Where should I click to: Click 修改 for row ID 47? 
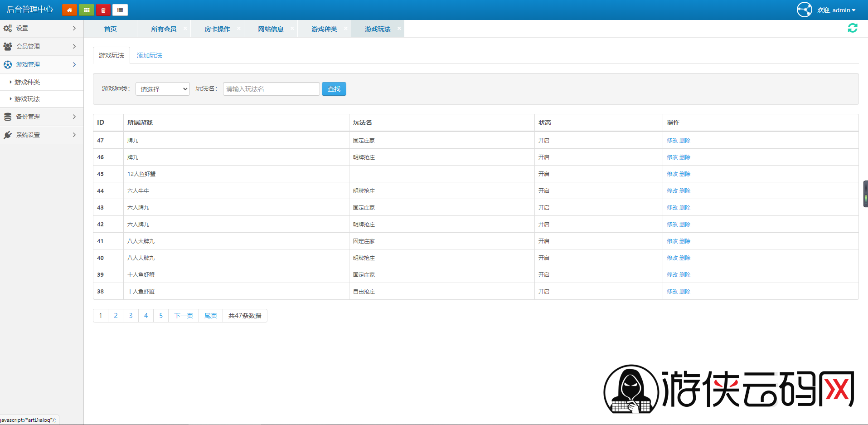pos(672,141)
